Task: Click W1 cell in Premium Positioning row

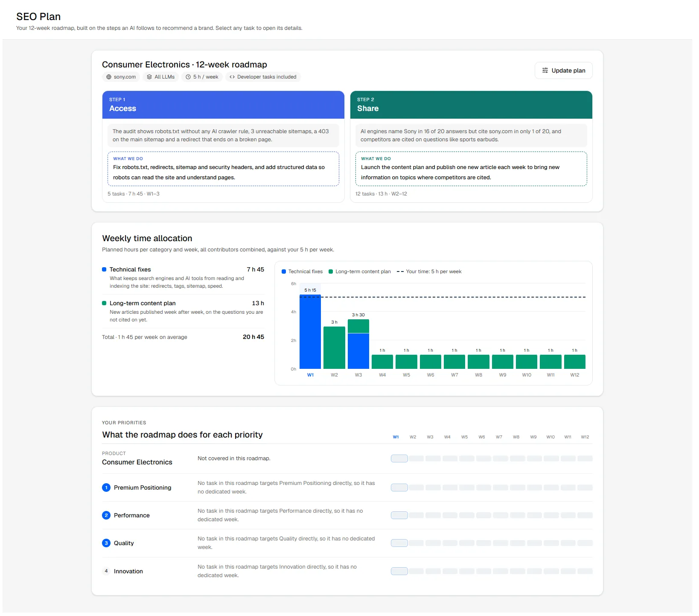Action: click(399, 488)
